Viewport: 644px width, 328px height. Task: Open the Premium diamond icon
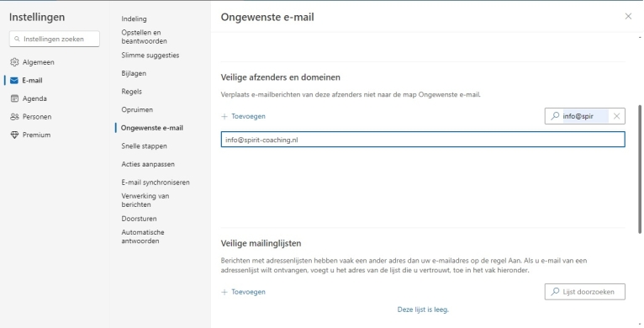14,135
